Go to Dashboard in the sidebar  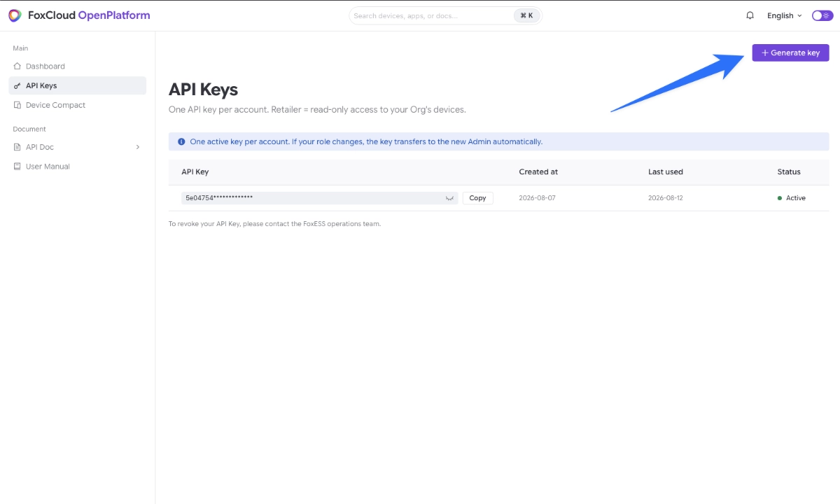tap(77, 66)
